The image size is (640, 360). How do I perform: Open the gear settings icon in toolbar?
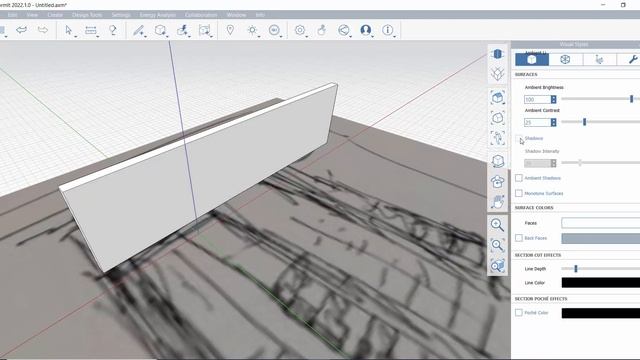pyautogui.click(x=300, y=30)
